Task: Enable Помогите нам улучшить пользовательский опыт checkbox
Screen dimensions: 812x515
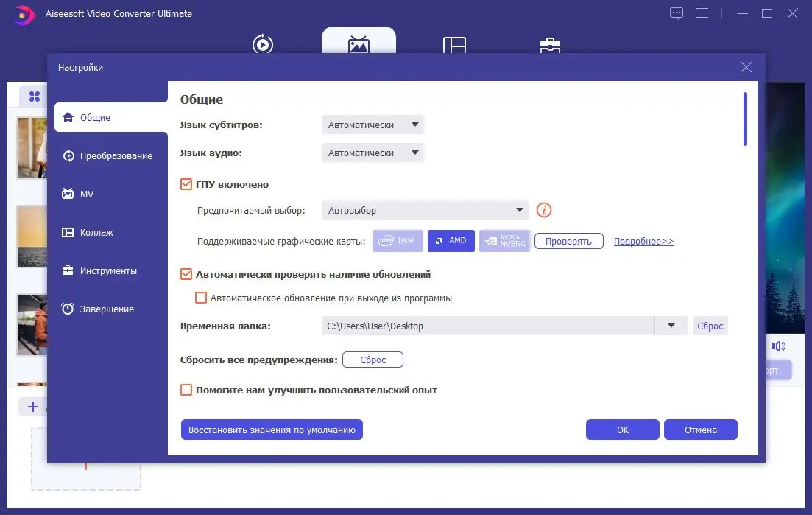Action: coord(186,390)
